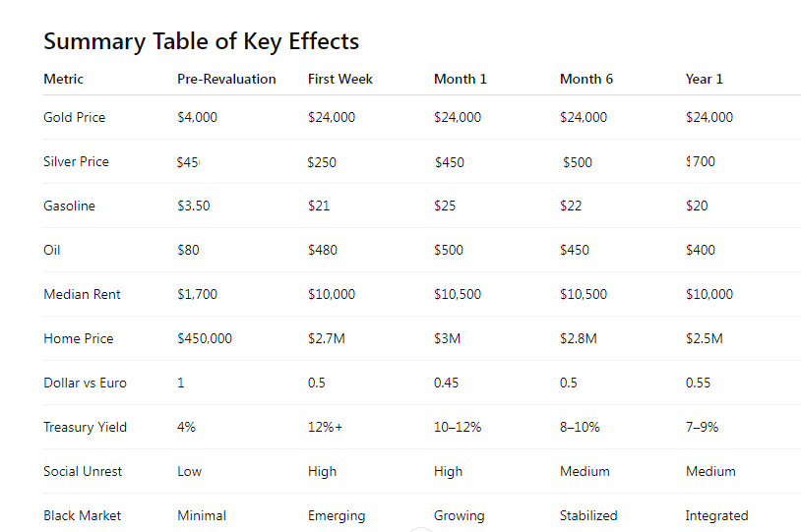
Task: Click the 12%+ treasury yield value
Action: point(327,427)
